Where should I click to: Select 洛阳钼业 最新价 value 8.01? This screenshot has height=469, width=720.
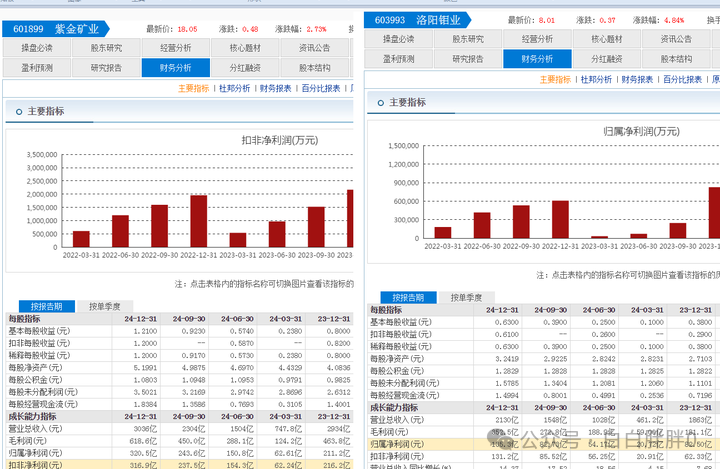coord(547,21)
